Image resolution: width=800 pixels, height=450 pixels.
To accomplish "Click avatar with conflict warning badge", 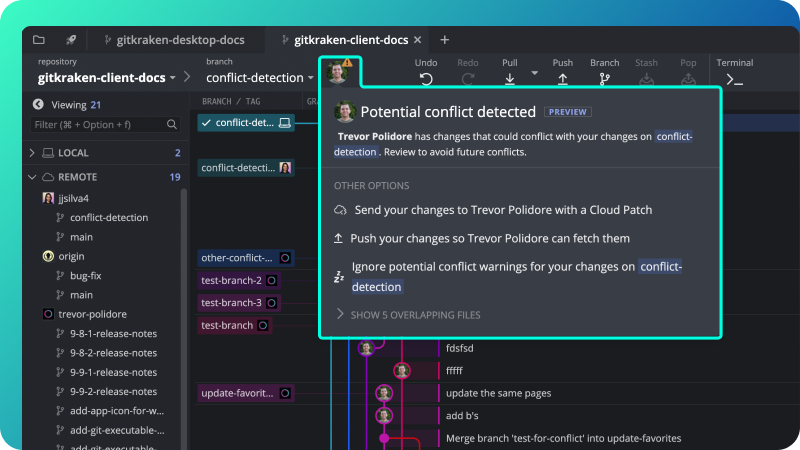I will coord(339,71).
